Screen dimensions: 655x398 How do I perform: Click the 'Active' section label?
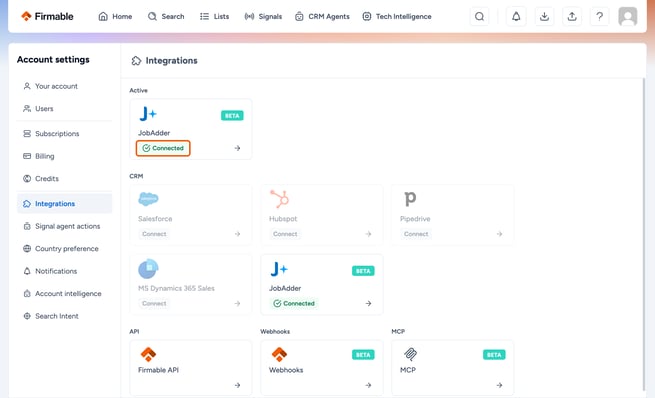click(138, 90)
